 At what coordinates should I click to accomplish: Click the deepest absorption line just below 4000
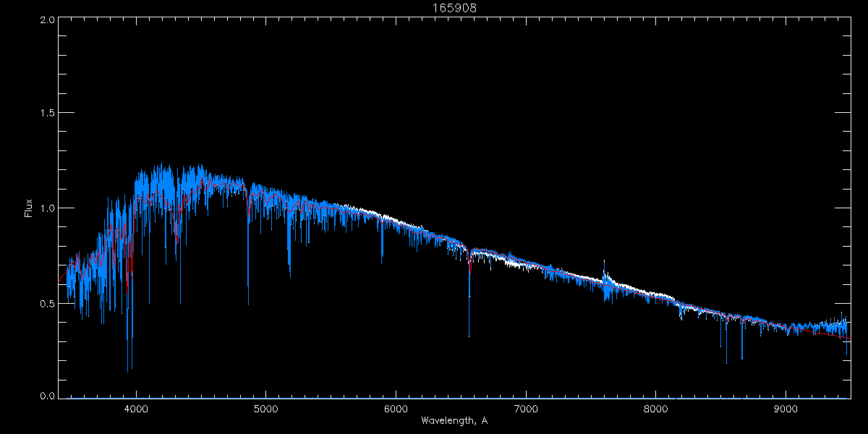(x=128, y=369)
